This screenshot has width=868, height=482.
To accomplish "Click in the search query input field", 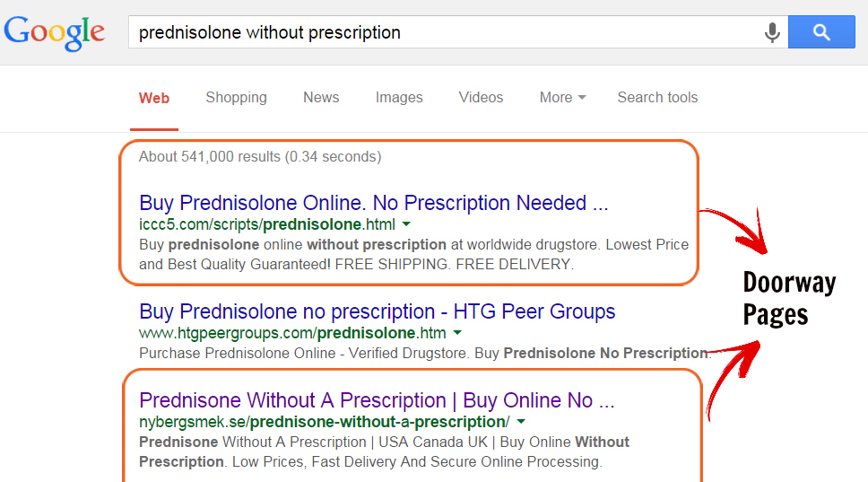I will [x=439, y=33].
